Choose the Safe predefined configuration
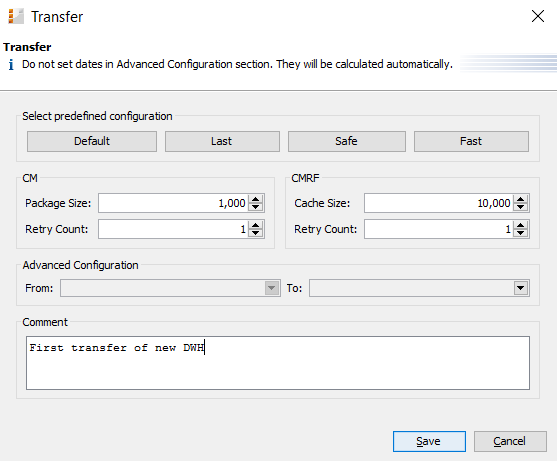 coord(347,141)
